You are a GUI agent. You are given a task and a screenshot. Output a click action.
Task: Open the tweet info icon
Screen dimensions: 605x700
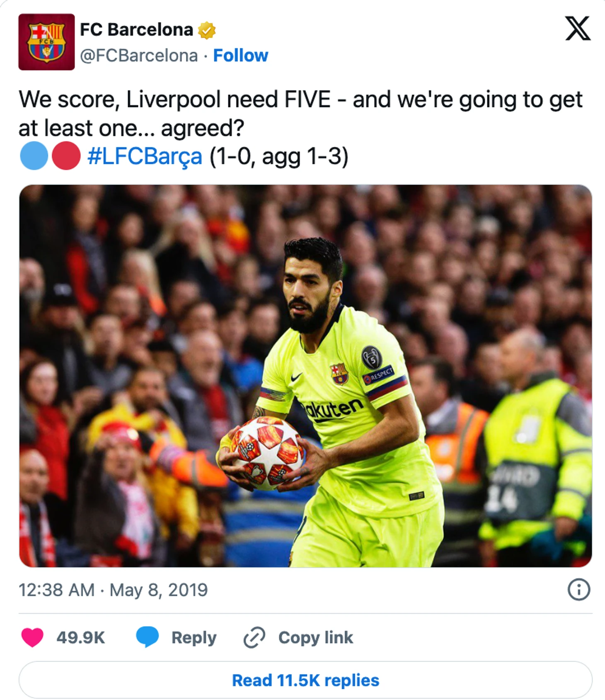(x=578, y=589)
